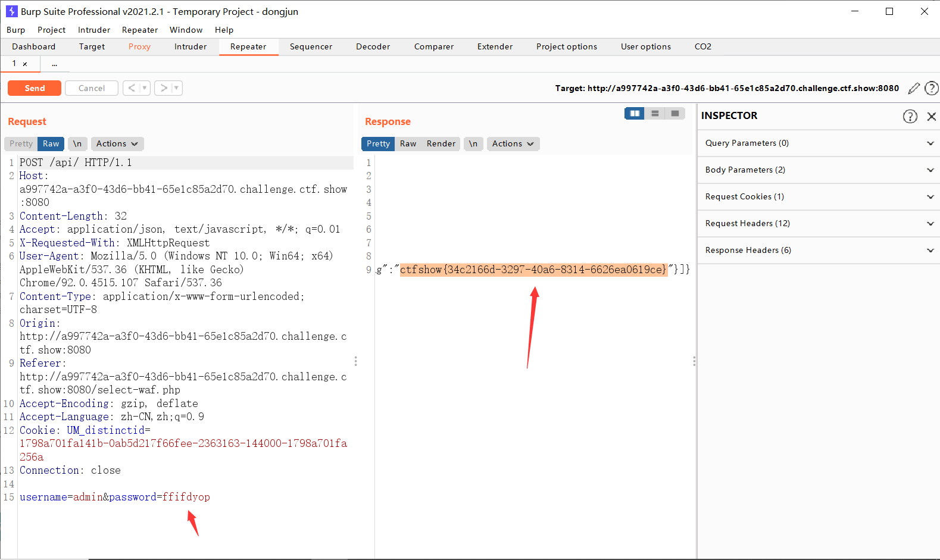Click POST /api/ HTTP/1.1 request line
The image size is (940, 560).
pos(76,162)
